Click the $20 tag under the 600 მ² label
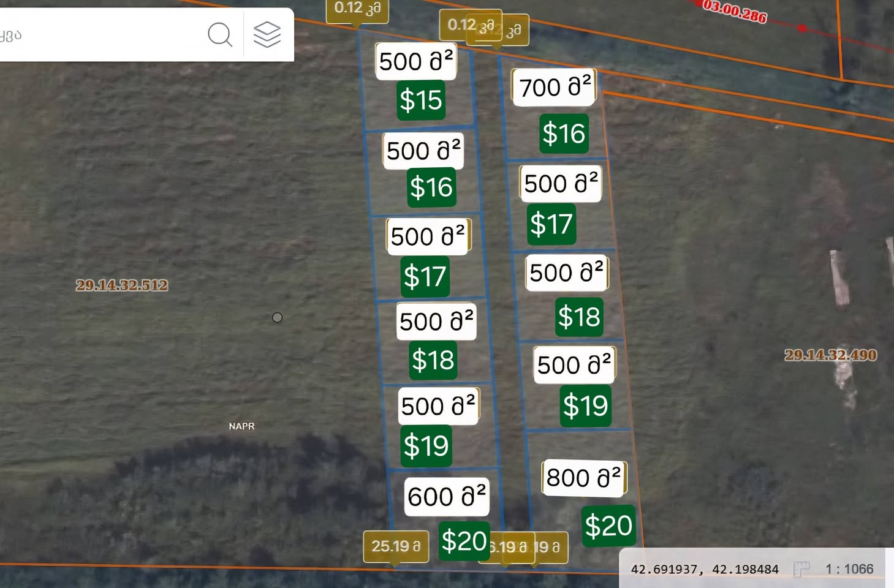Screen dimensions: 894x588 pyautogui.click(x=464, y=541)
